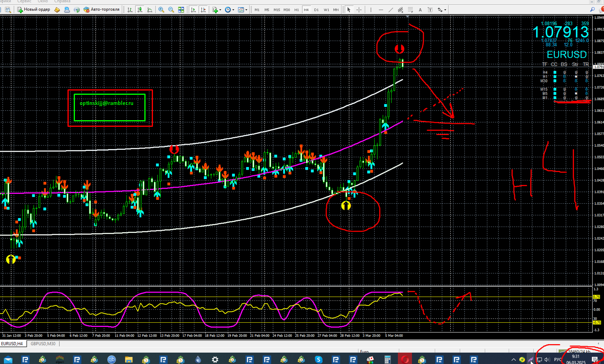Switch timeframe to M30
Viewport: 604px width, 364px height.
287,10
